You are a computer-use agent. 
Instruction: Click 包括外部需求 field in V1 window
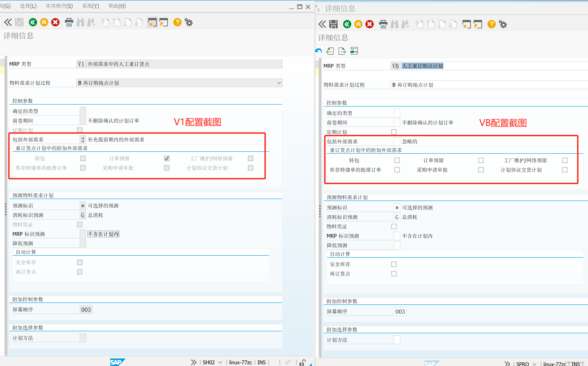click(x=83, y=140)
